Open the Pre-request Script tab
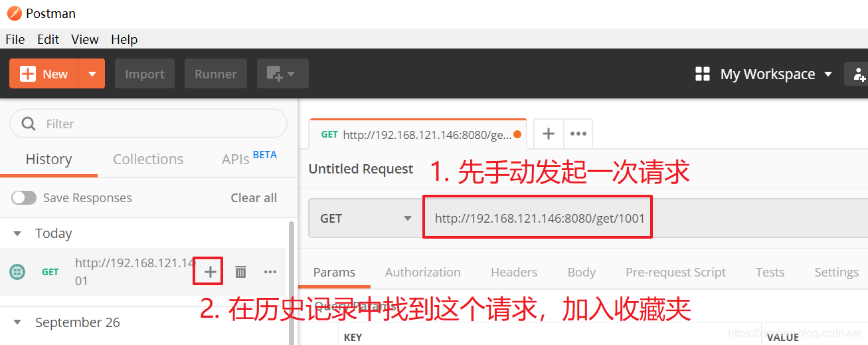The height and width of the screenshot is (345, 868). coord(675,272)
